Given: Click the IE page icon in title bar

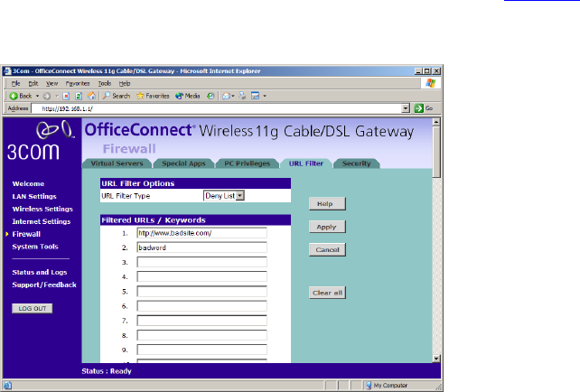Looking at the screenshot, I should pos(7,71).
